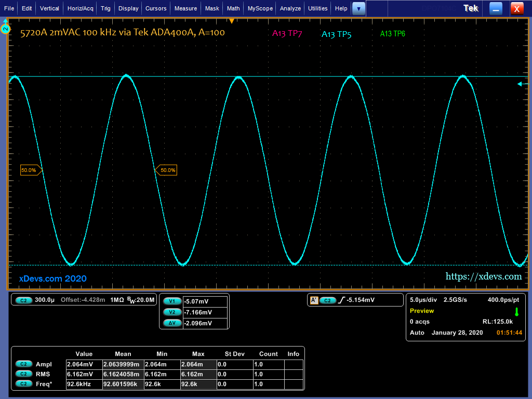Click the channel 2 ground reference marker
Screen dimensions: 532x399
pyautogui.click(x=5, y=29)
